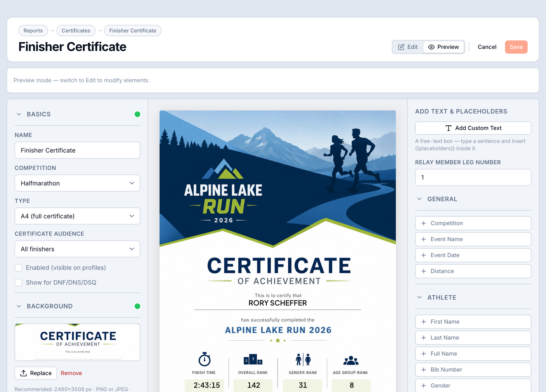This screenshot has height=392, width=546.
Task: Click the plus icon beside Bib Number
Action: (424, 369)
